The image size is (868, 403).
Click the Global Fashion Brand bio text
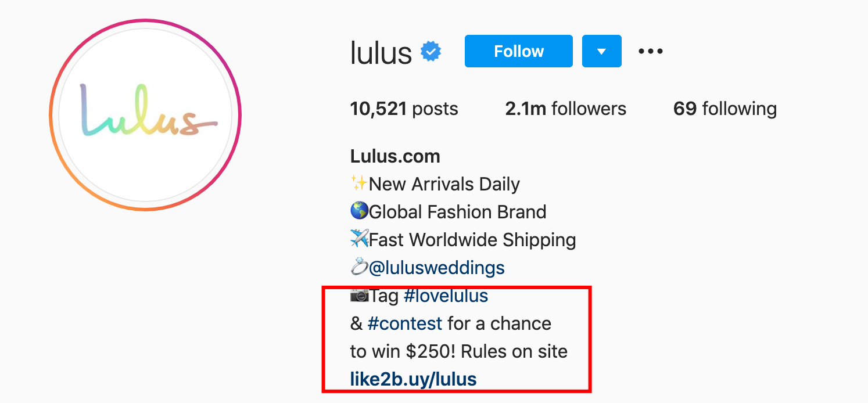click(457, 212)
